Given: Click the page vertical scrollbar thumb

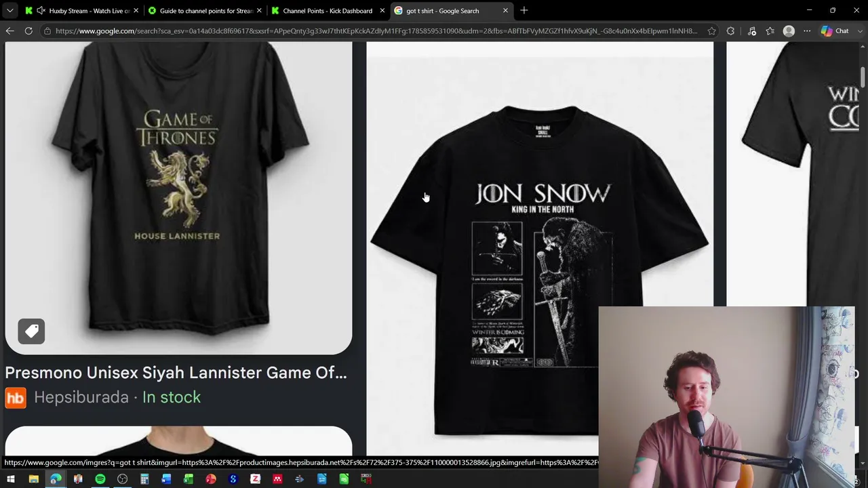Looking at the screenshot, I should coord(863,76).
